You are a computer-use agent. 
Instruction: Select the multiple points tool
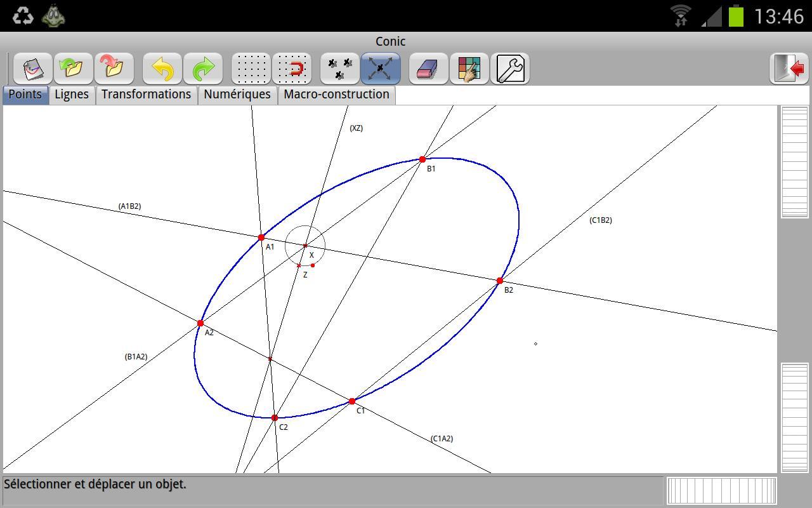point(340,69)
